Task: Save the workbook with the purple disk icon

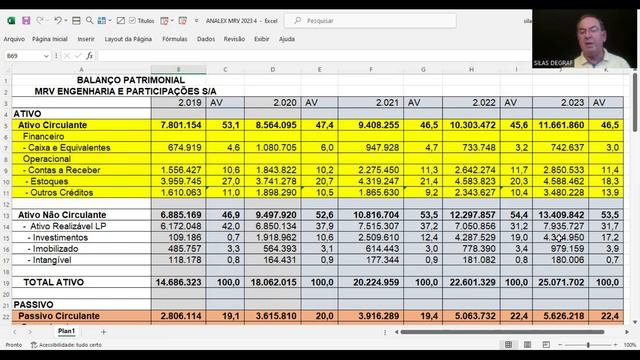Action: [26, 20]
